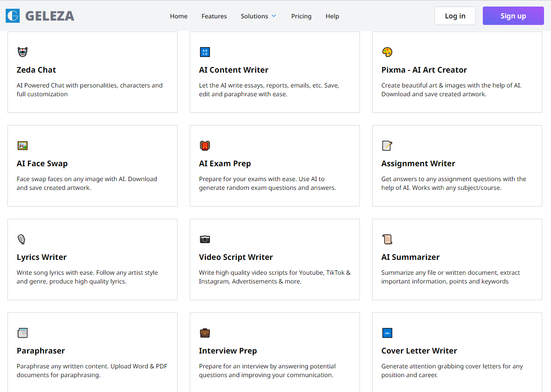
Task: Click the 'Summarize any file or written document' text
Action: point(451,277)
